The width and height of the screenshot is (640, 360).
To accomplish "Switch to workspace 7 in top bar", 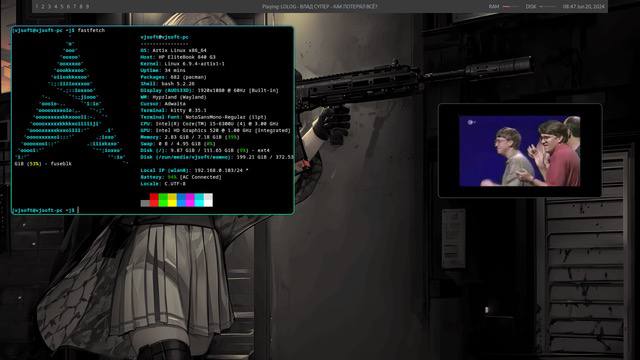I will click(75, 7).
